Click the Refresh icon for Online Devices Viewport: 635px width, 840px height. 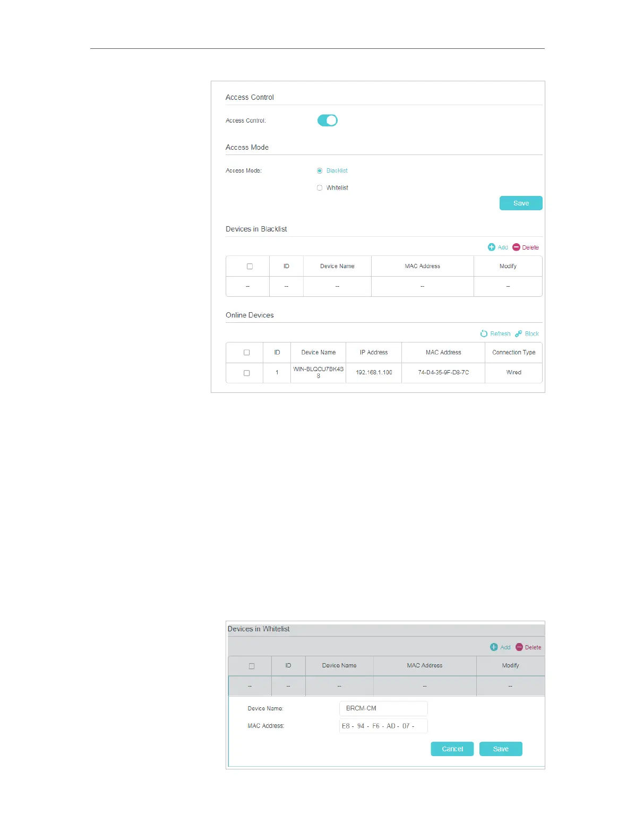pos(484,334)
